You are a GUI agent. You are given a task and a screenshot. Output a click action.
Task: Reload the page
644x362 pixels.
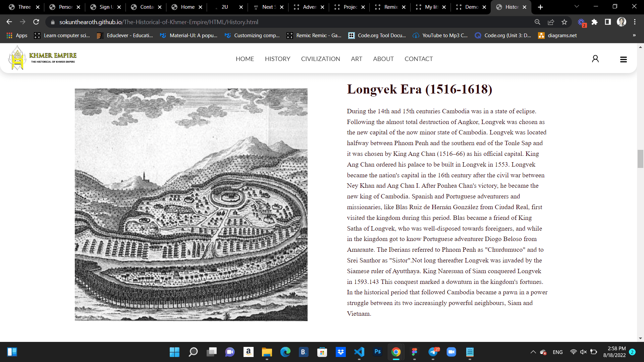point(36,22)
